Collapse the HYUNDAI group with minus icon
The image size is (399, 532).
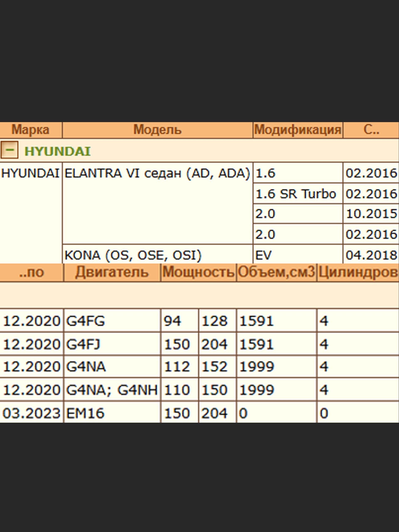click(x=9, y=150)
